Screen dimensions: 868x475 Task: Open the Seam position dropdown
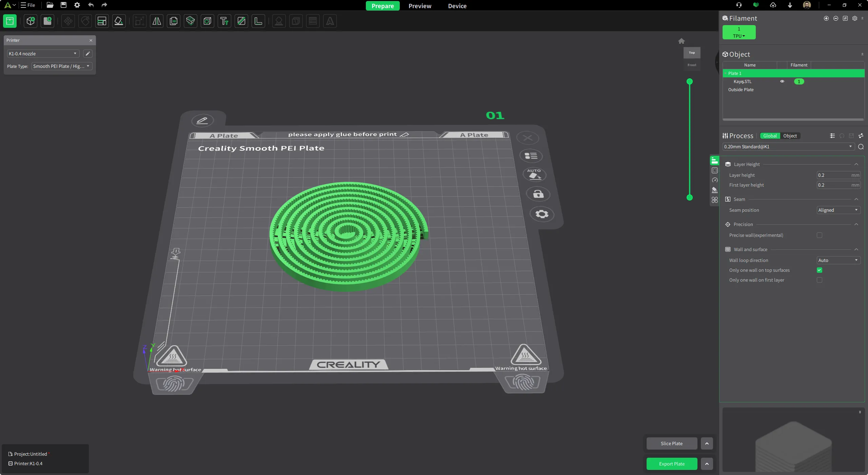tap(838, 210)
